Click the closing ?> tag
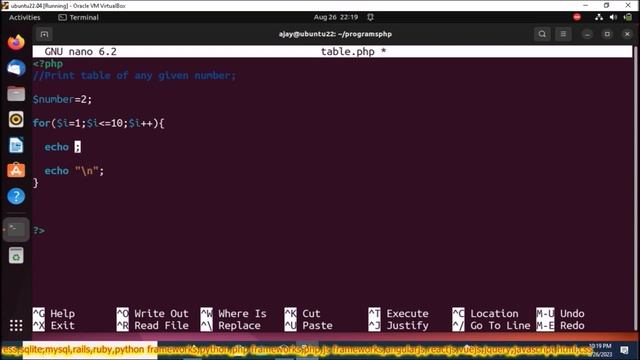Image resolution: width=640 pixels, height=360 pixels. 39,231
